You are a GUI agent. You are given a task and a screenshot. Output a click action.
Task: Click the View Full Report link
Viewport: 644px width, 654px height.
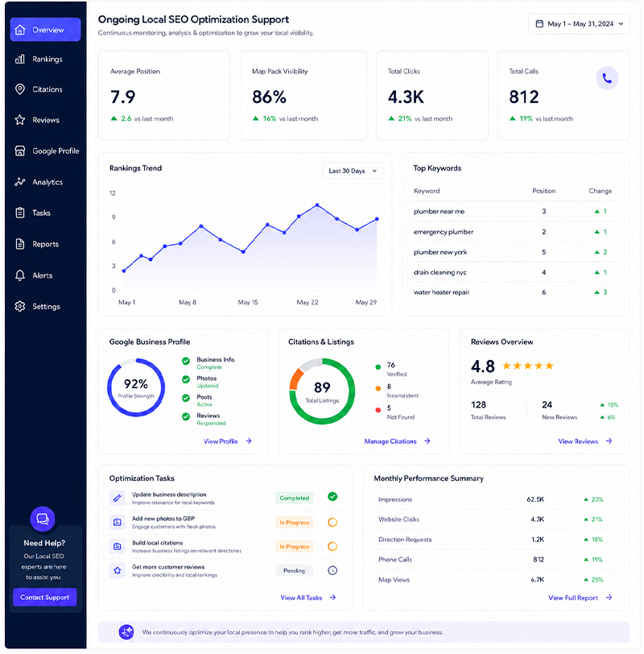coord(573,598)
